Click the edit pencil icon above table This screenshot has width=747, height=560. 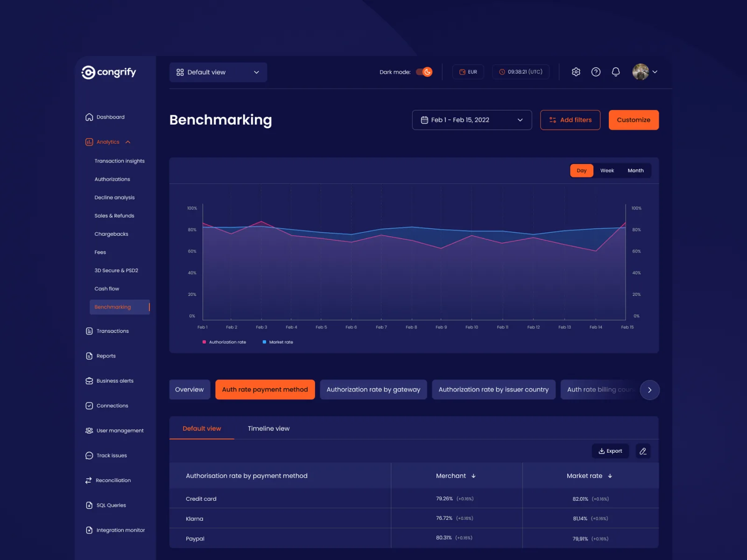643,451
